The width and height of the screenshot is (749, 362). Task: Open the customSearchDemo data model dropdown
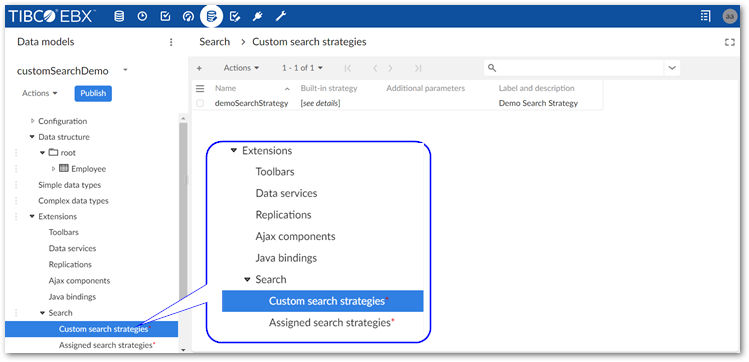point(125,70)
